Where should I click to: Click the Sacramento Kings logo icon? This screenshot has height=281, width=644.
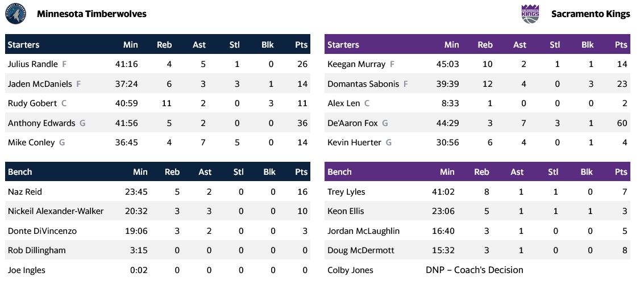click(x=529, y=14)
